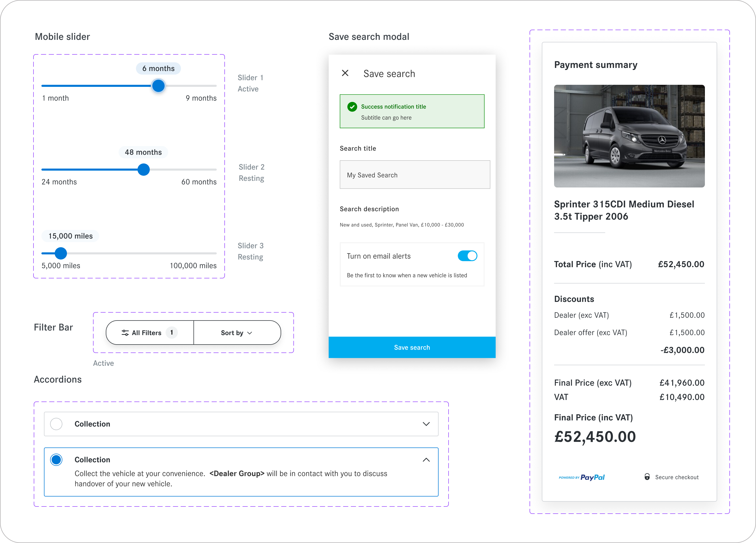
Task: Click the '24 months' minimum label
Action: 59,182
